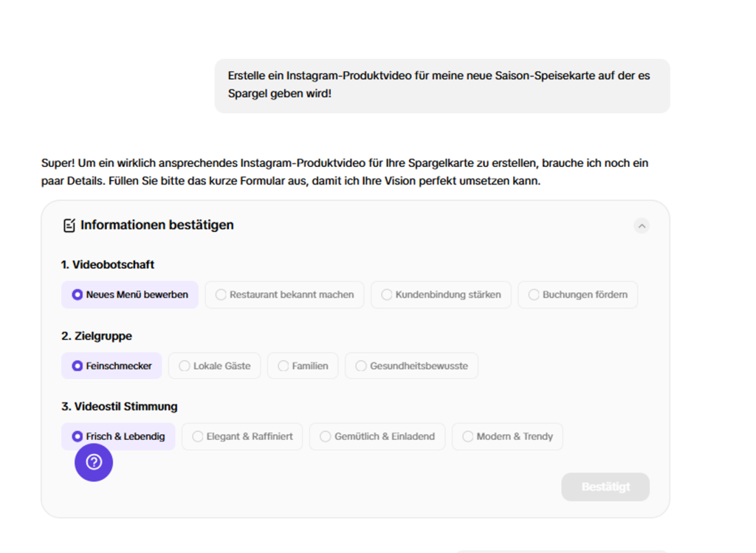Collapse the Informationen bestätigen panel
756x553 pixels.
[642, 226]
